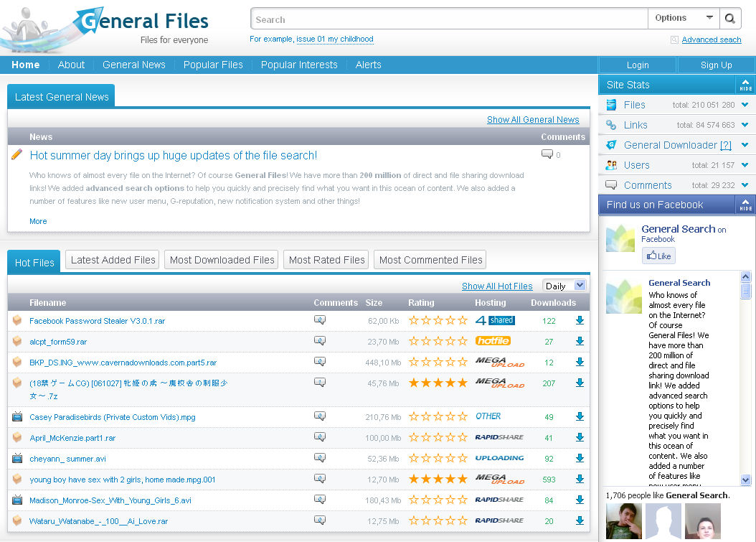Expand the Files stats row
Screen dimensions: 756x542
[x=745, y=105]
